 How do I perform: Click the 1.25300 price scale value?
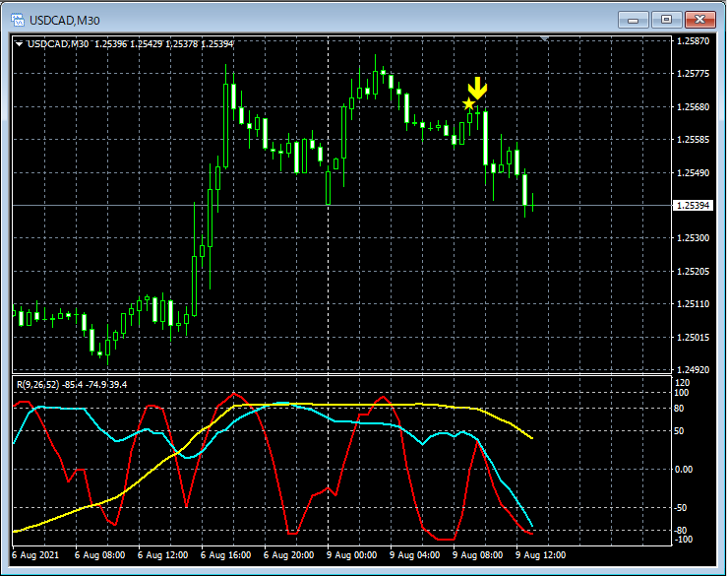(x=694, y=238)
